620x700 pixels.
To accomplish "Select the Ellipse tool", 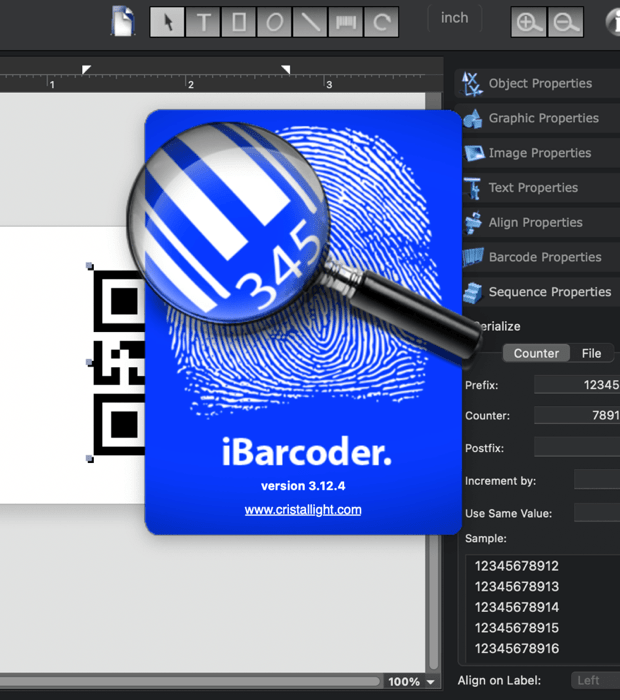I will [275, 22].
